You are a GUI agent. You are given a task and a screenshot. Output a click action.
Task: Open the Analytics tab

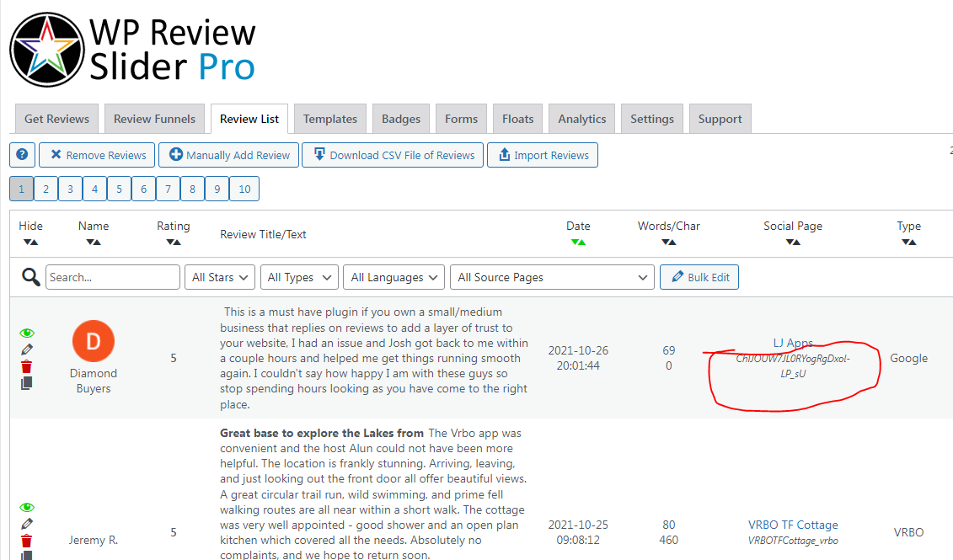[581, 119]
